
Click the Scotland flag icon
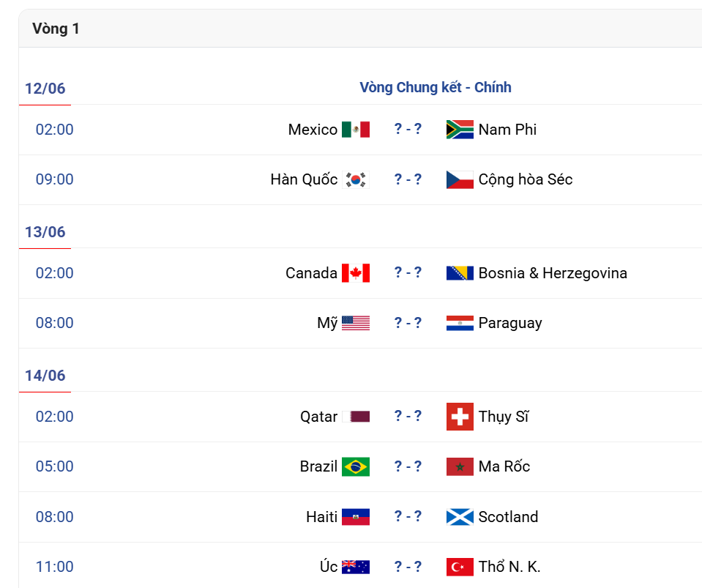click(460, 517)
